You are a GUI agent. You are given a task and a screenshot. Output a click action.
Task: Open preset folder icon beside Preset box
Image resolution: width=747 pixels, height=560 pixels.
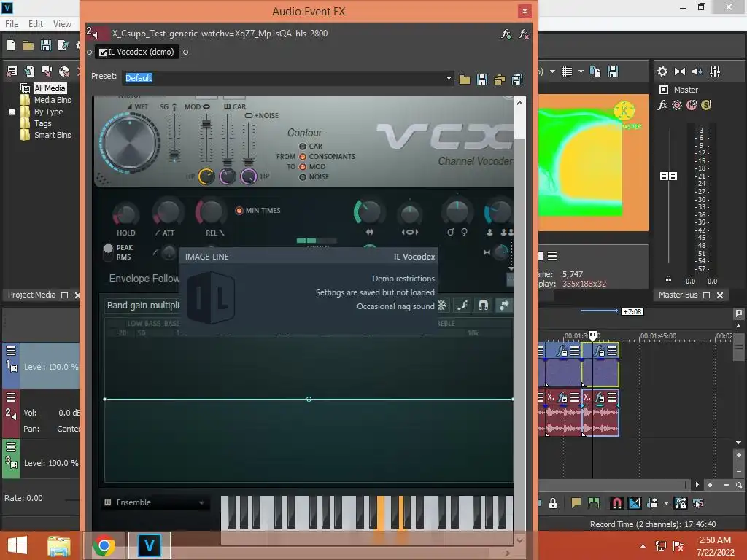(x=465, y=79)
